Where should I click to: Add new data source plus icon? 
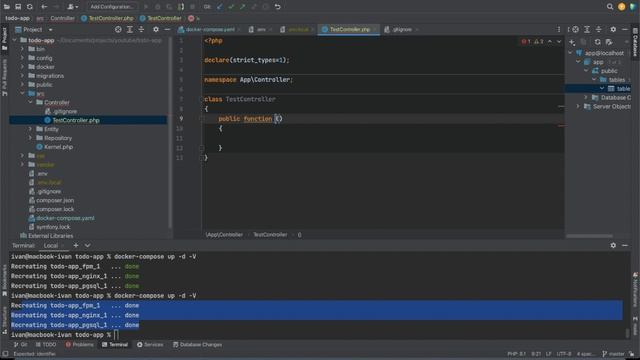click(572, 42)
